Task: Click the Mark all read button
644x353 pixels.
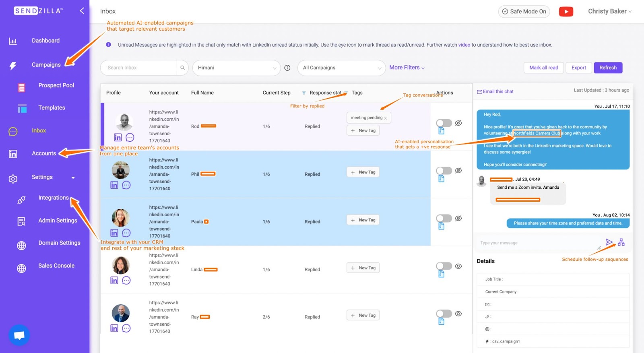Action: tap(543, 68)
